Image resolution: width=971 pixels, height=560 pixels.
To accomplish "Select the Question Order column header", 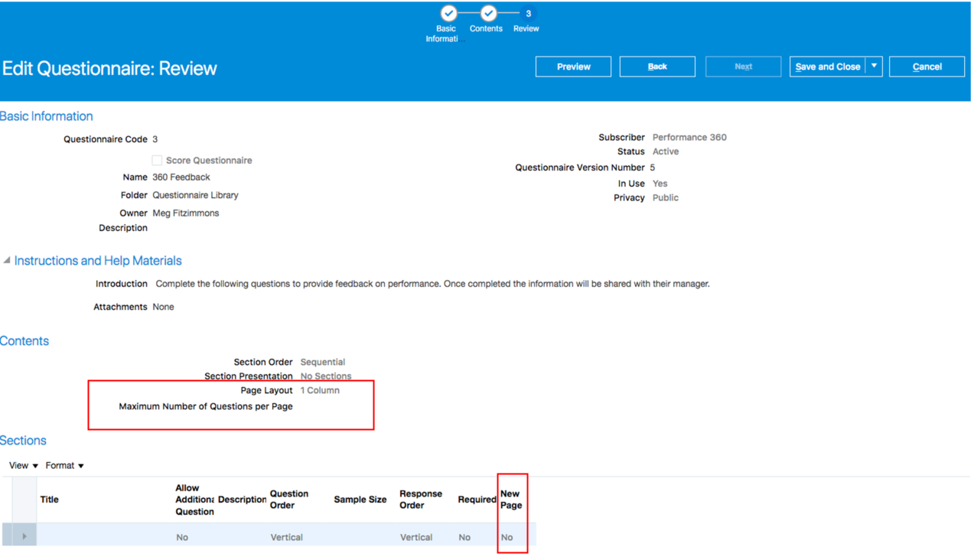I will tap(289, 500).
